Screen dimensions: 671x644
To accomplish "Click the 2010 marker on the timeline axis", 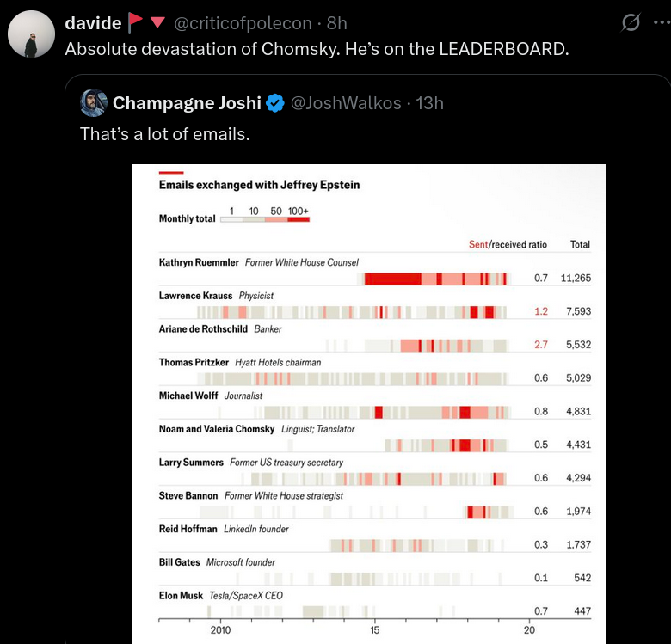I will point(221,630).
